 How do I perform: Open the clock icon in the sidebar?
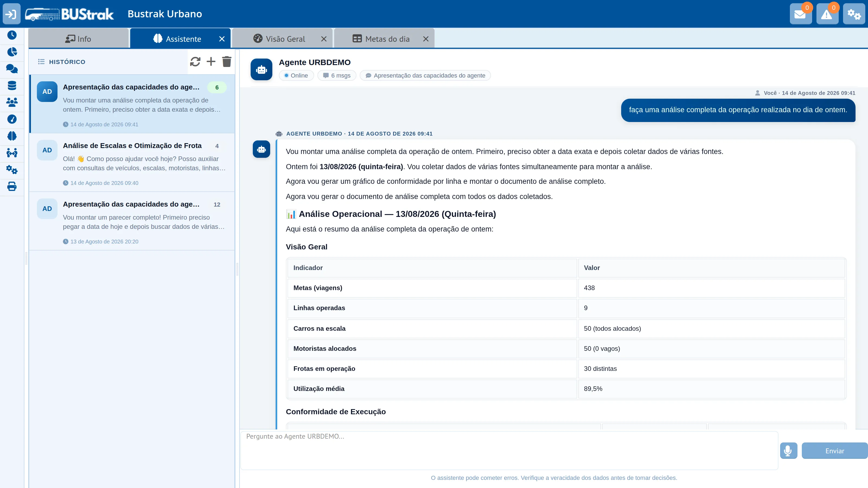pos(12,35)
